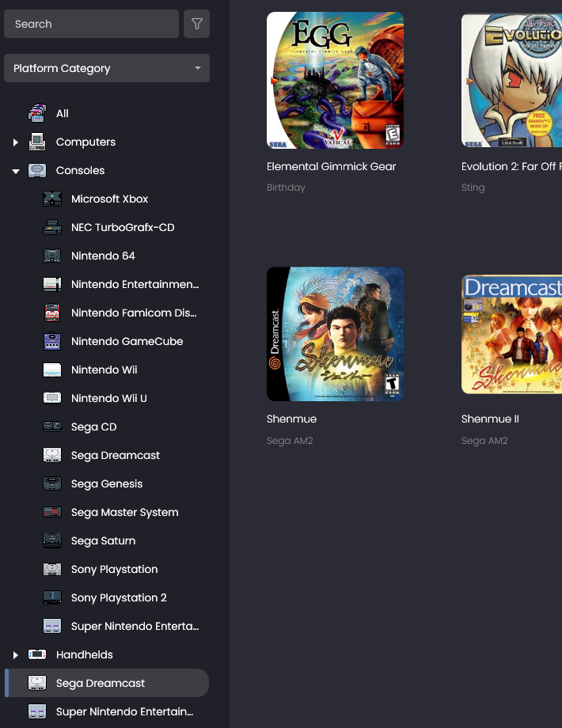Expand the Handhelds category arrow
Screen dimensions: 562x728
(x=15, y=655)
